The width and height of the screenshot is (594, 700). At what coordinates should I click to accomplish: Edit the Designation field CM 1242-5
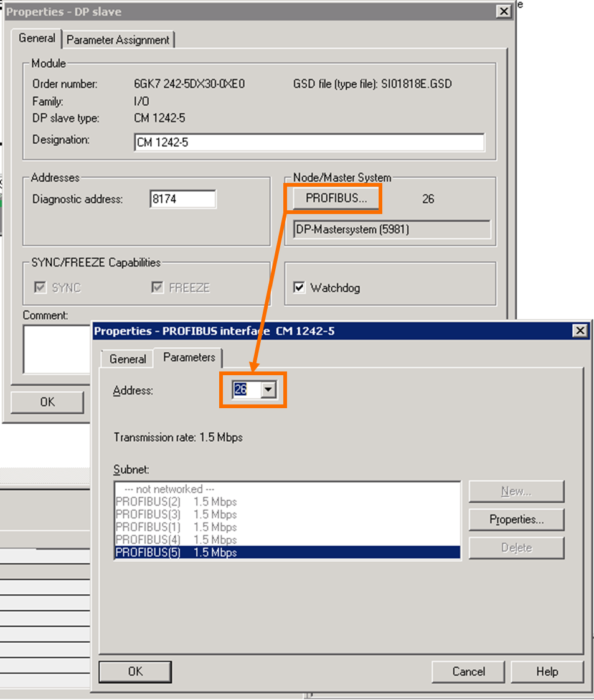(309, 142)
